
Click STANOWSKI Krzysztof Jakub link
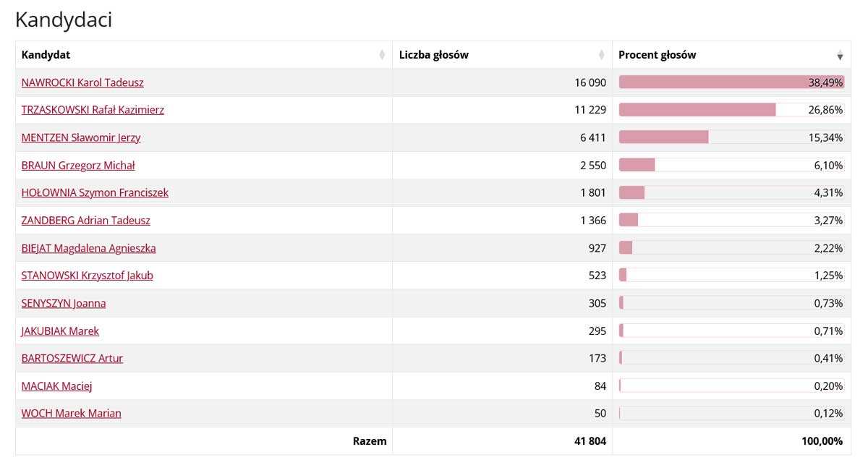(87, 276)
